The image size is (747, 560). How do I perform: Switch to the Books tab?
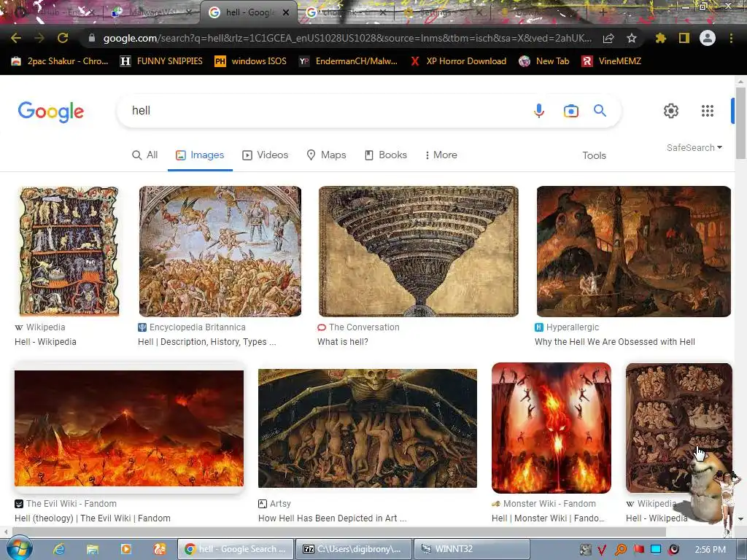click(x=386, y=155)
